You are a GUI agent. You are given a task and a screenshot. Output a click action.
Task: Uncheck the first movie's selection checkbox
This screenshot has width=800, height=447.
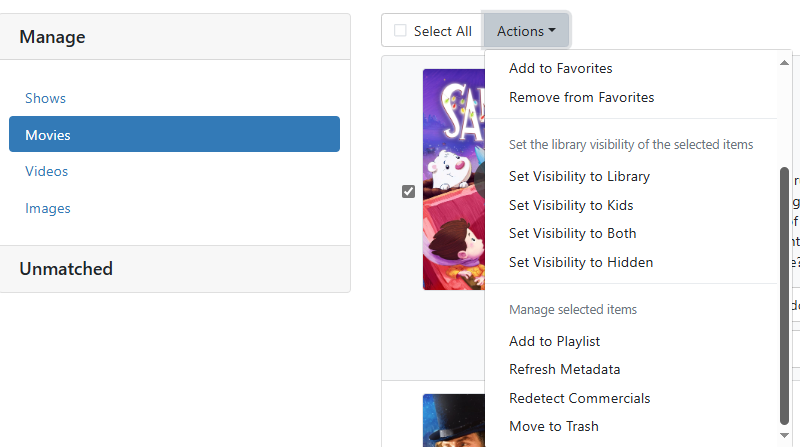tap(408, 191)
